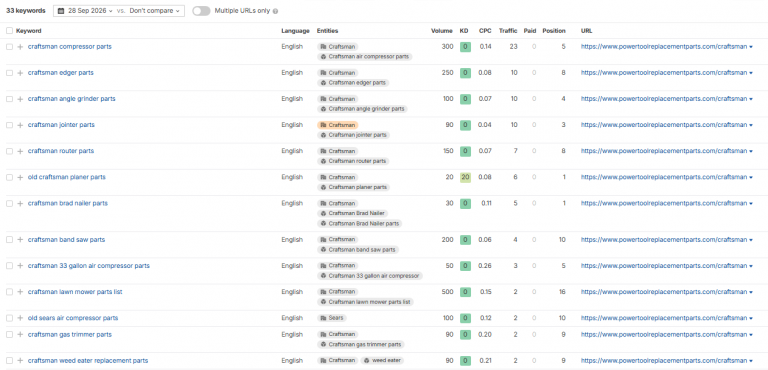Click the Sears entity tag
The width and height of the screenshot is (768, 370).
tap(332, 318)
